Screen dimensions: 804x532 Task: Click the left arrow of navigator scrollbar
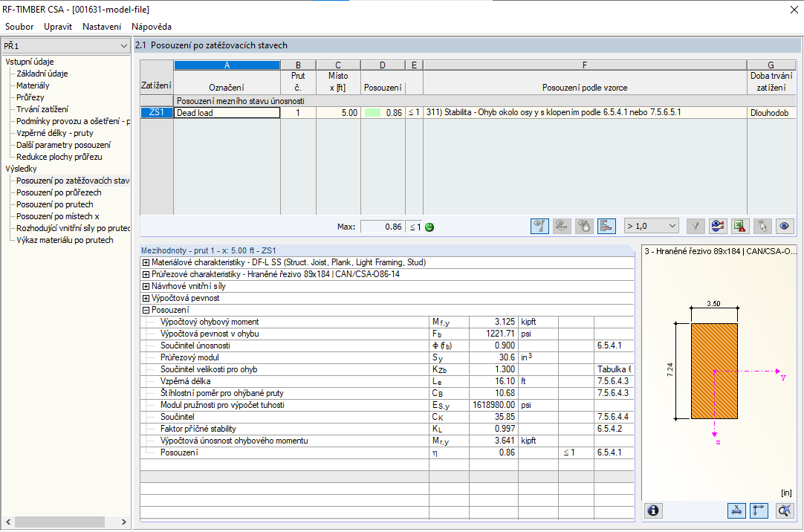coord(8,522)
